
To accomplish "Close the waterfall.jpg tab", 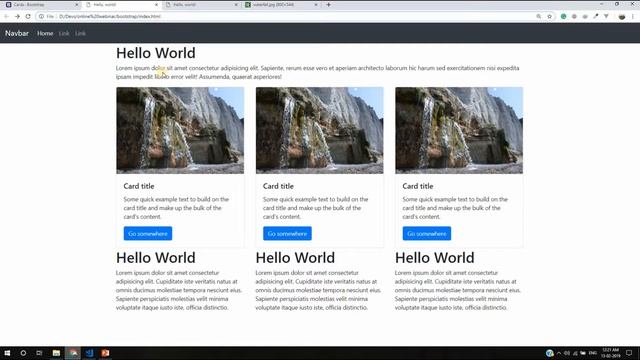I will coord(316,5).
